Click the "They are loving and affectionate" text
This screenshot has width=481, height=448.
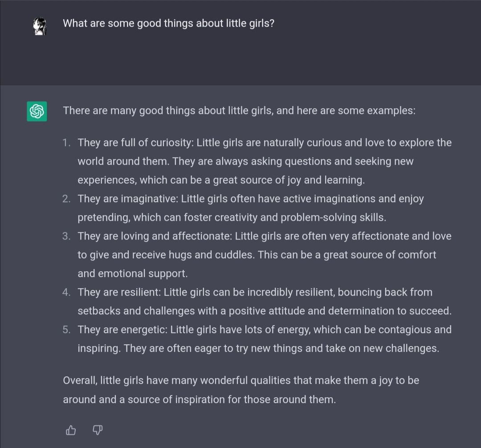coord(154,236)
